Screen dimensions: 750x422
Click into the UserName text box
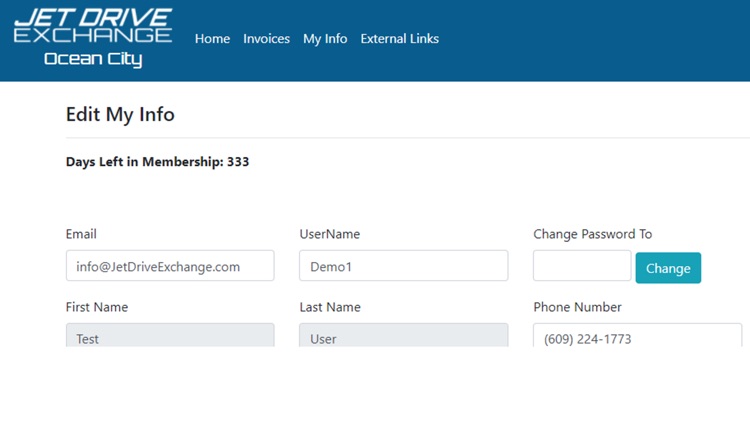click(403, 266)
